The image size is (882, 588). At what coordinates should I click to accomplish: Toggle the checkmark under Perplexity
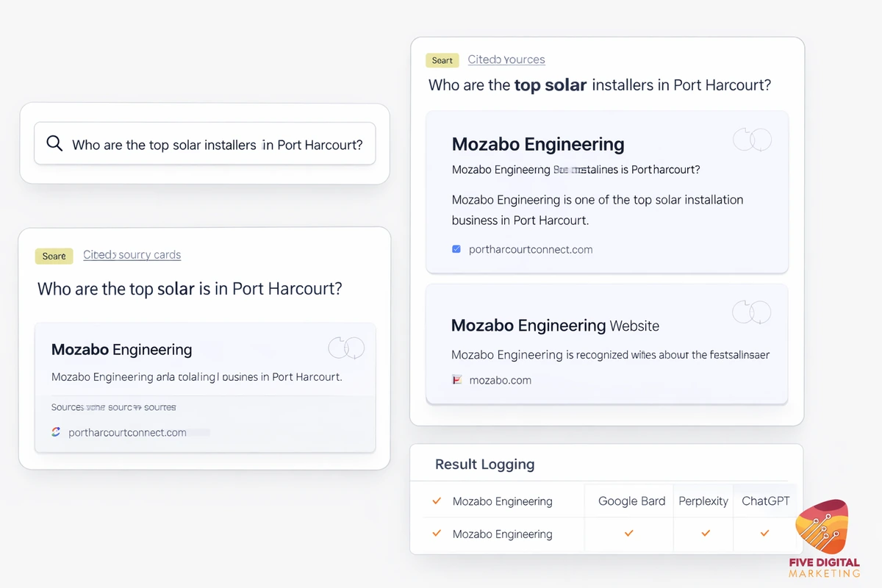[703, 534]
